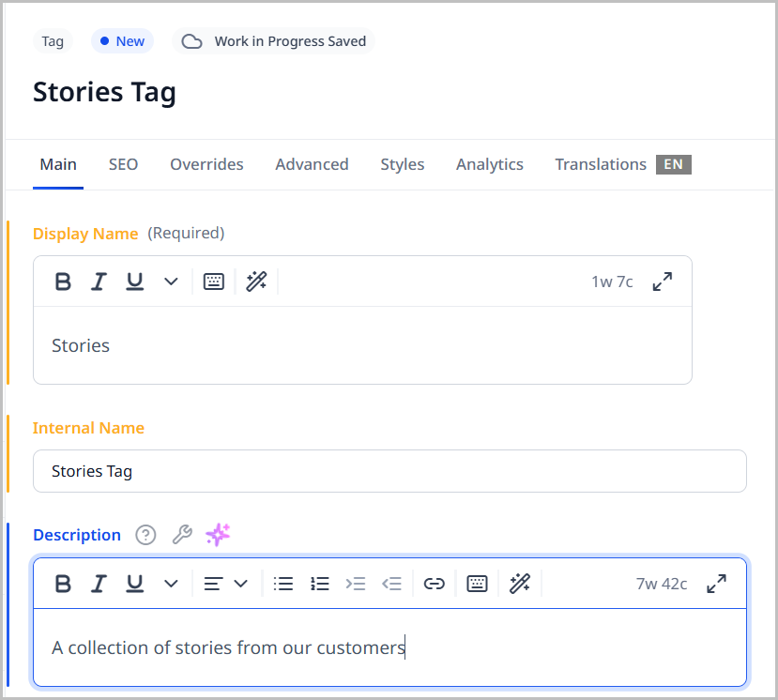The image size is (778, 700).
Task: Open the Advanced tab
Action: click(312, 164)
